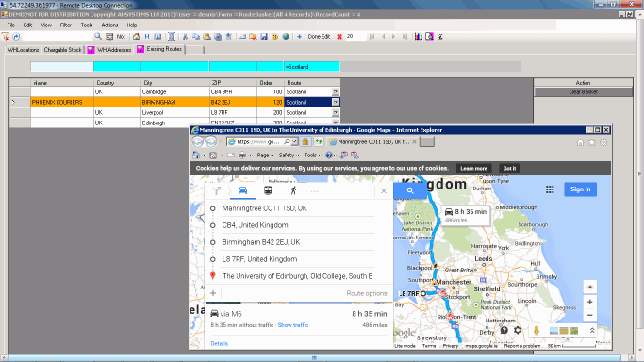This screenshot has height=362, width=644.
Task: Click the home icon in main toolbar
Action: point(136,37)
